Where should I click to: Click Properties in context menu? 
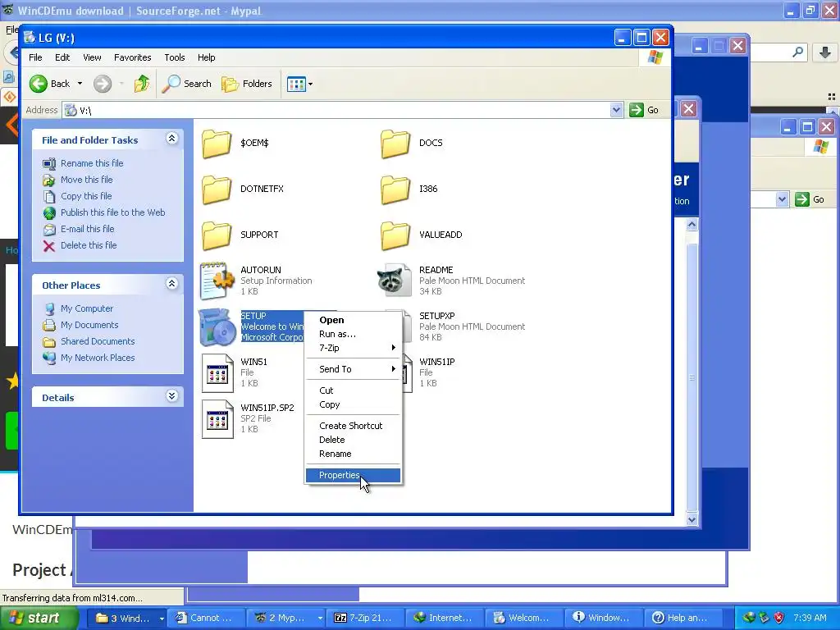pyautogui.click(x=353, y=475)
